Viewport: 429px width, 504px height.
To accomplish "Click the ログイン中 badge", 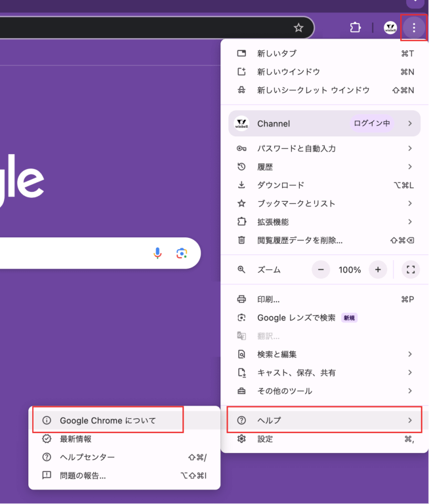I will pyautogui.click(x=372, y=123).
